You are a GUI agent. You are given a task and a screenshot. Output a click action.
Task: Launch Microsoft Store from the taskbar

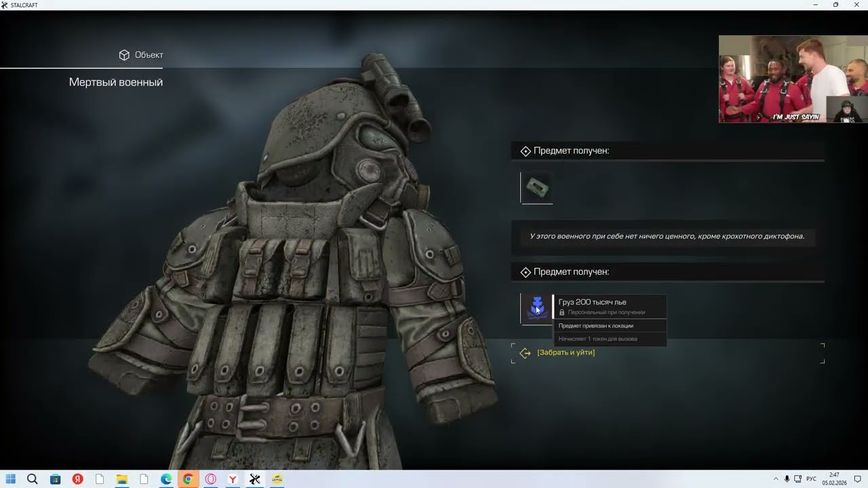[55, 479]
